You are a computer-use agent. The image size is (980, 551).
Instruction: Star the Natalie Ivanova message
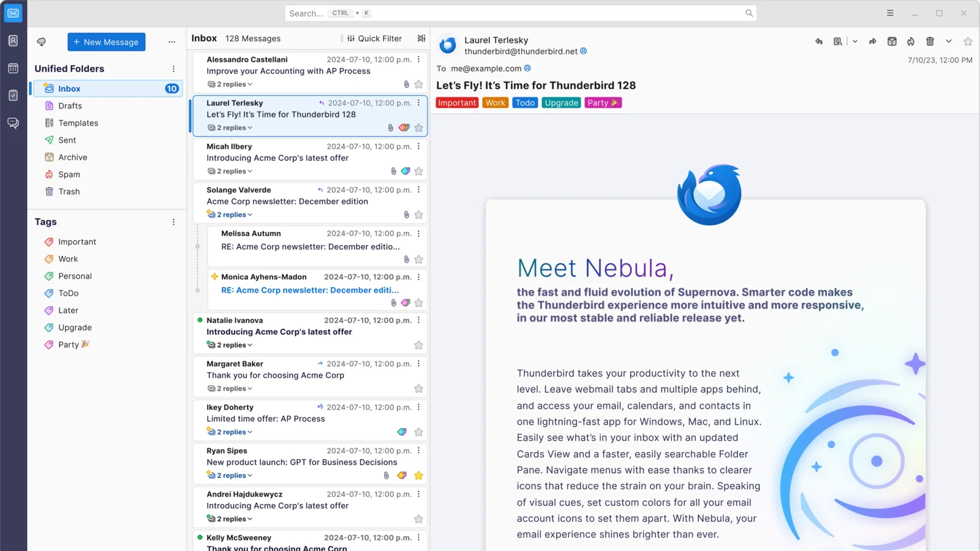click(419, 345)
